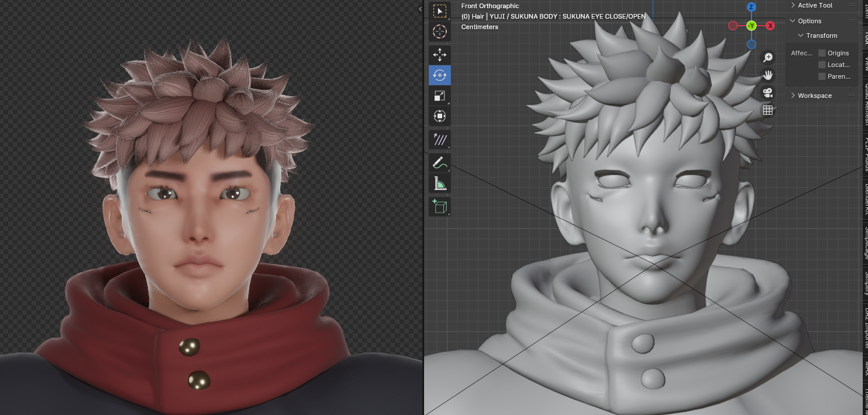Select the Rotate tool
This screenshot has height=415, width=868.
[x=439, y=75]
